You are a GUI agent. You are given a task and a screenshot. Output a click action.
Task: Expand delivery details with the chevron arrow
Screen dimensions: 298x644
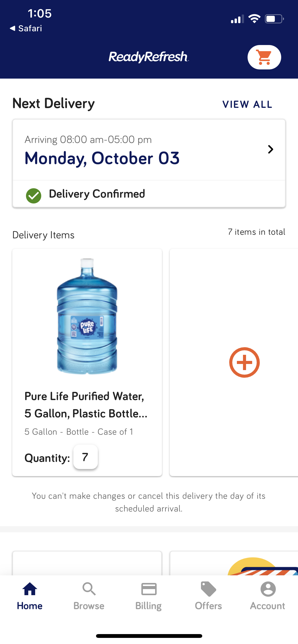(270, 149)
